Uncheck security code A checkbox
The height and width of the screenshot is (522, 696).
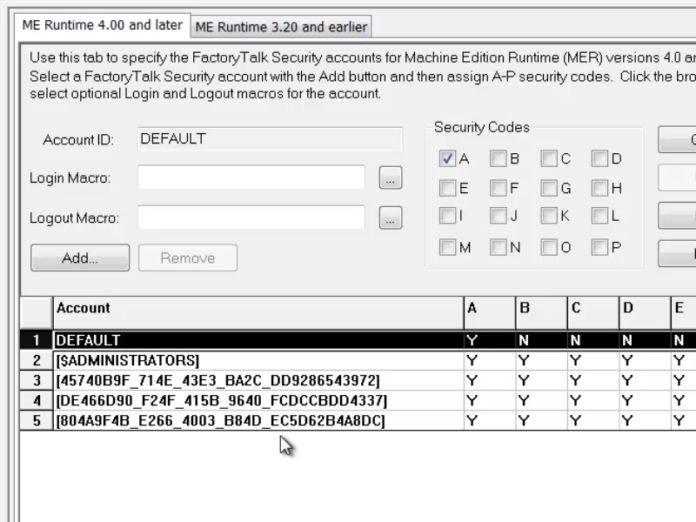pos(448,158)
